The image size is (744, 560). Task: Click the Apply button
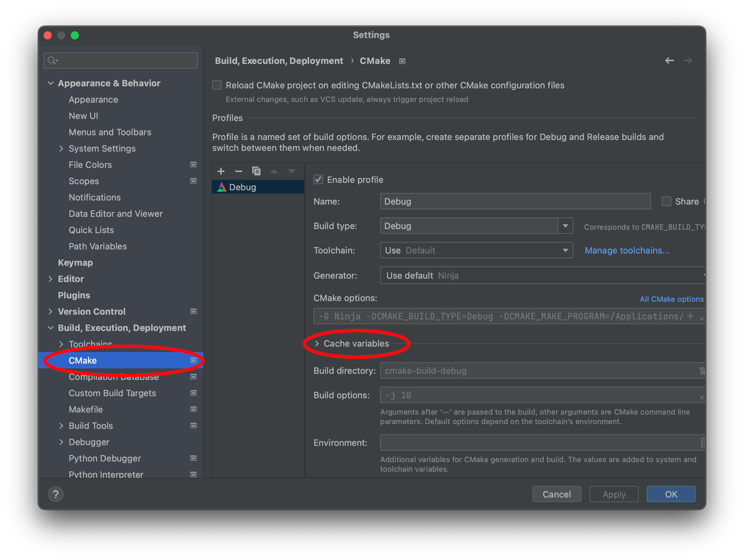614,494
